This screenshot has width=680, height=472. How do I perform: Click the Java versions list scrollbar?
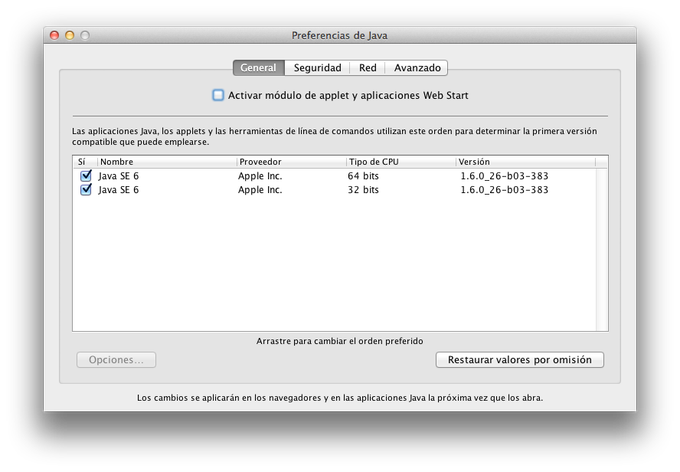tap(602, 249)
